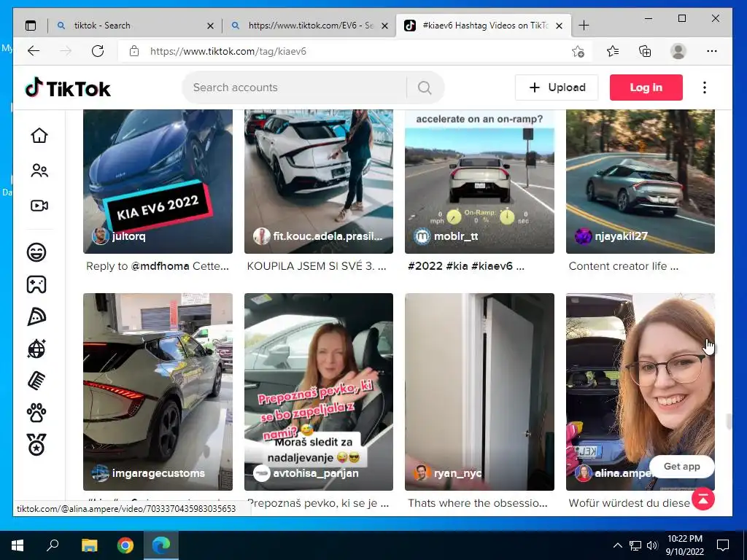The height and width of the screenshot is (560, 747).
Task: Click the Log in button
Action: coord(646,87)
